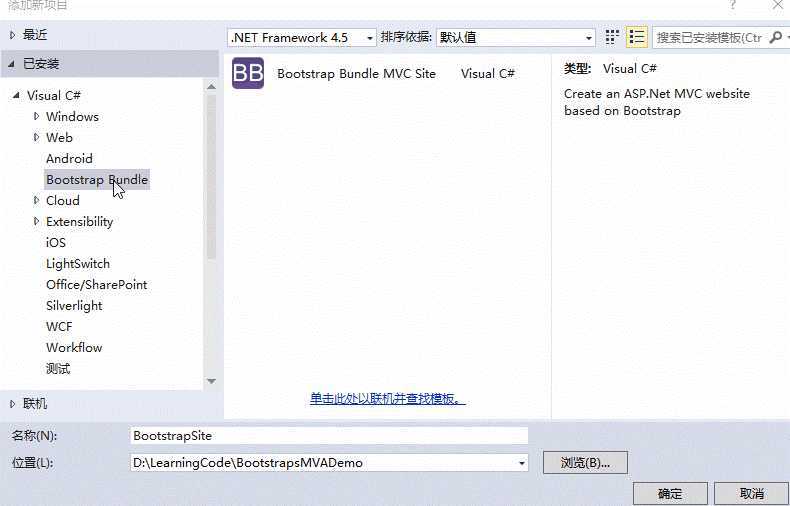
Task: Expand the 最近 section
Action: 13,35
